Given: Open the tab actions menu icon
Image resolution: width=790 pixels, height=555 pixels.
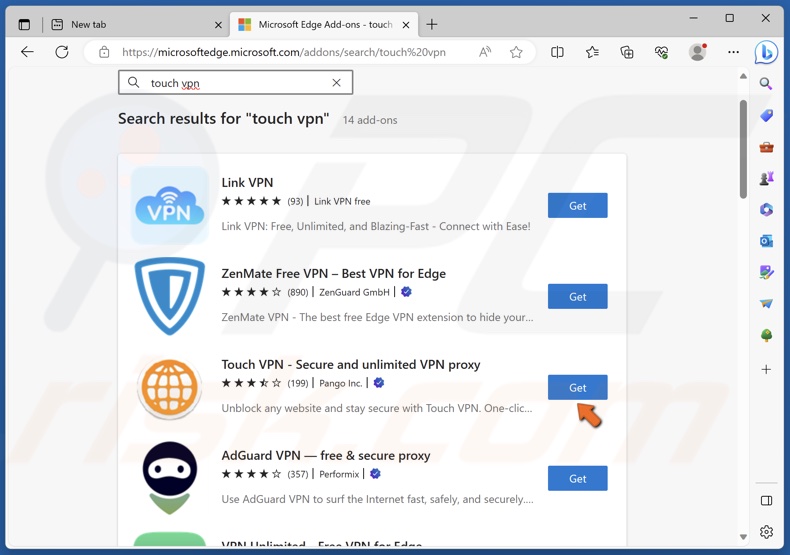Looking at the screenshot, I should pyautogui.click(x=24, y=24).
